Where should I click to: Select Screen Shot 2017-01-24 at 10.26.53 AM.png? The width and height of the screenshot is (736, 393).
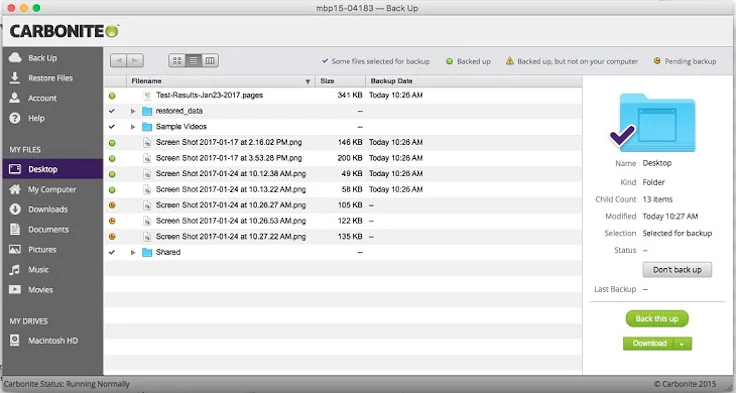(x=343, y=221)
